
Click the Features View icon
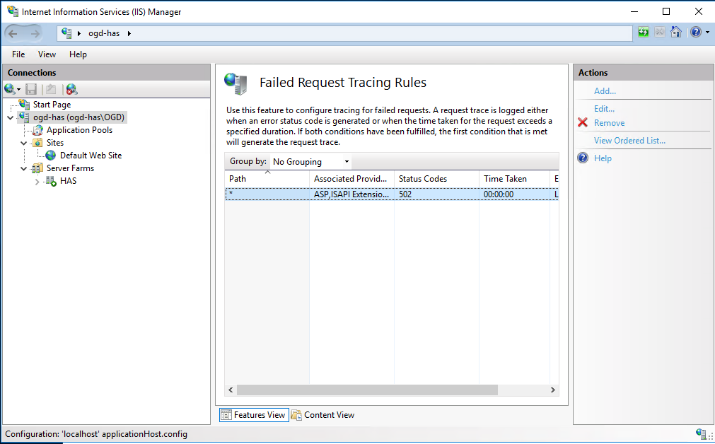[226, 415]
